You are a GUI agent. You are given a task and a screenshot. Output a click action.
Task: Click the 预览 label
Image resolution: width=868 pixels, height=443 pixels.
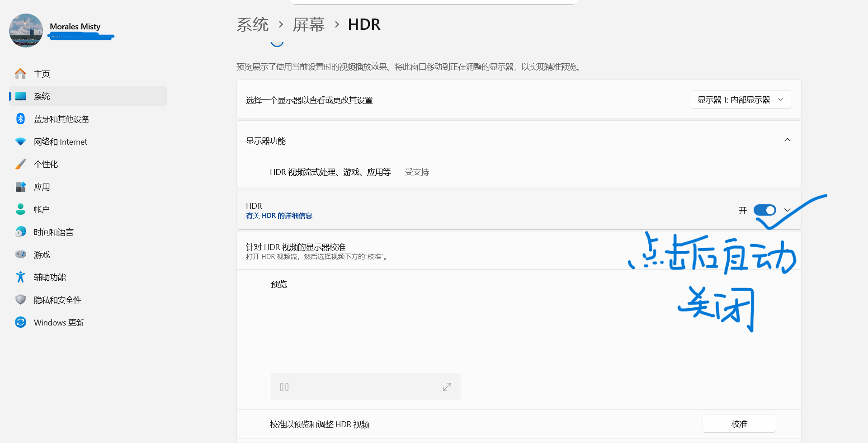tap(278, 284)
